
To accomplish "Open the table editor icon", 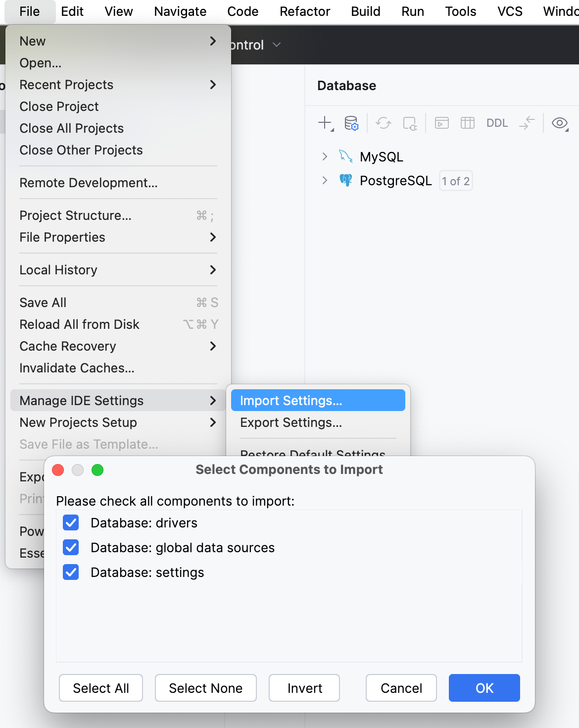I will (x=467, y=123).
